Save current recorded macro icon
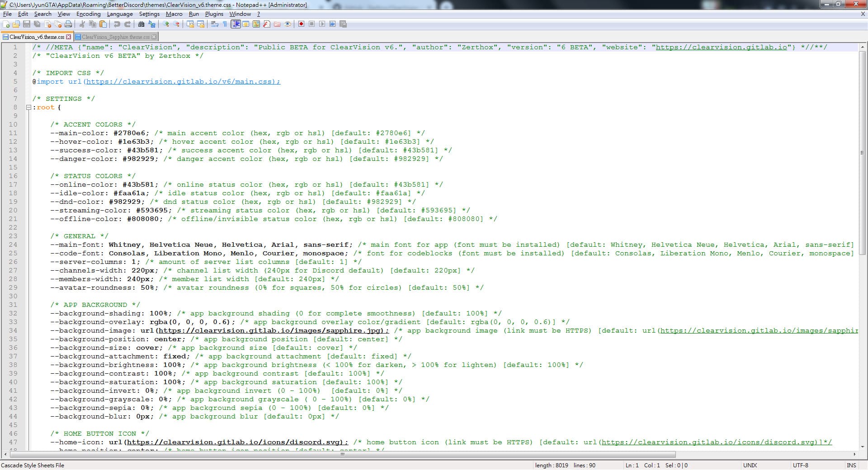Screen dimensions: 868x470 point(343,24)
